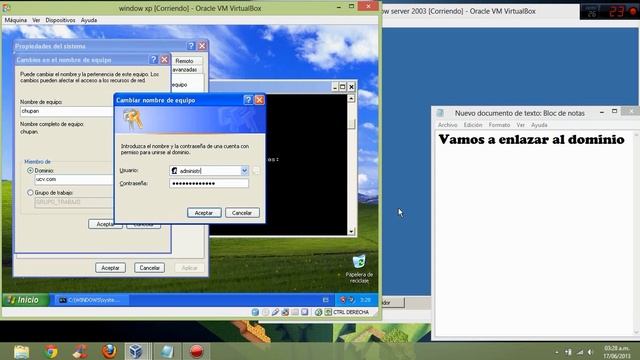
Task: Click the Contraseña password field
Action: click(x=209, y=183)
